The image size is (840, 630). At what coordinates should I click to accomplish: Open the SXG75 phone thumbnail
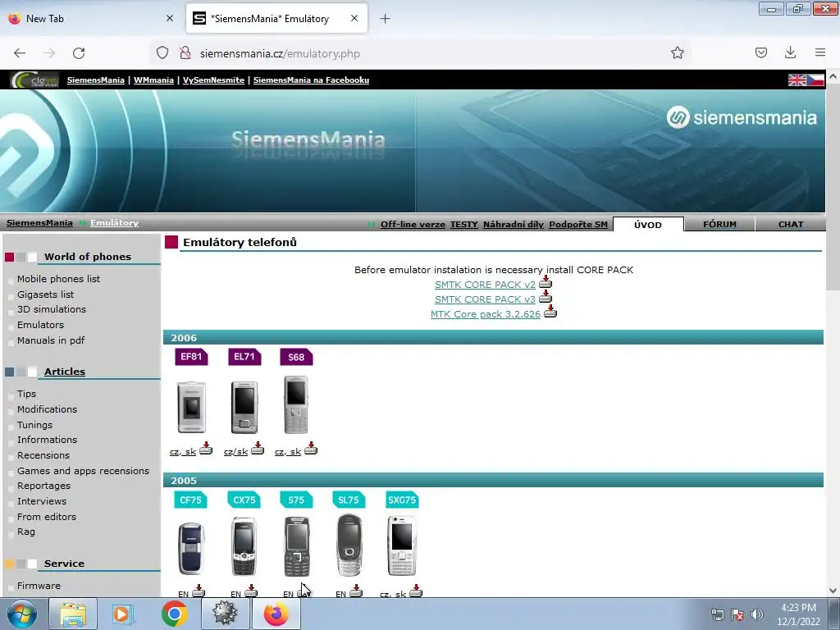(402, 546)
